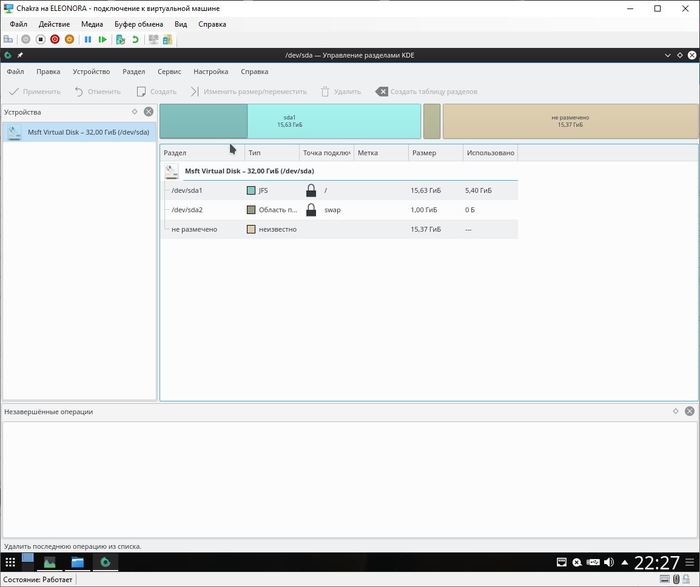Open the Сервис menu
Image resolution: width=700 pixels, height=587 pixels.
point(169,72)
